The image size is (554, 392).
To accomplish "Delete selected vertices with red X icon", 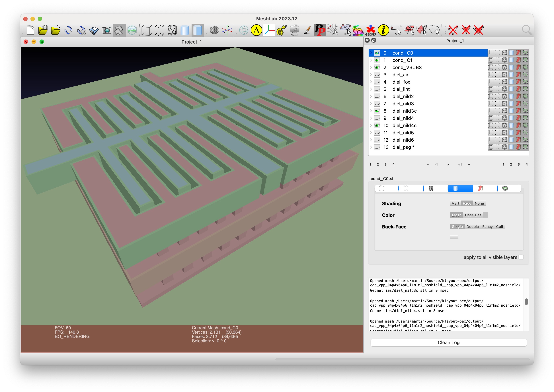I will [x=453, y=30].
